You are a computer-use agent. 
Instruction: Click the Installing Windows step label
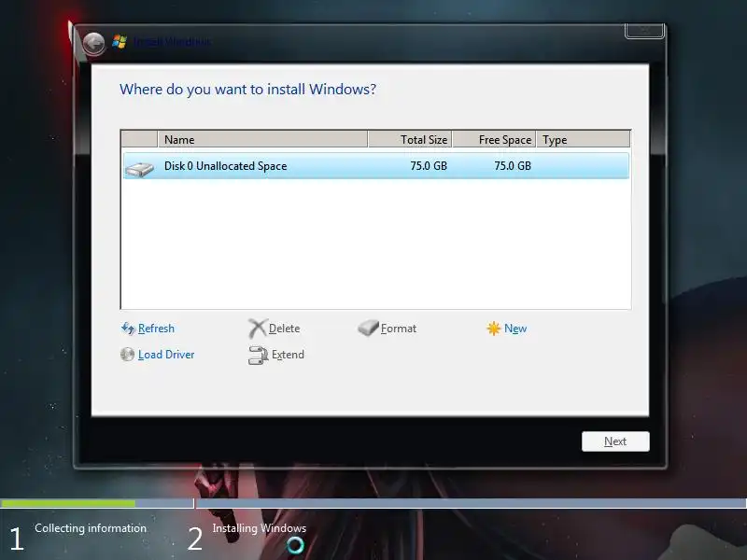260,528
